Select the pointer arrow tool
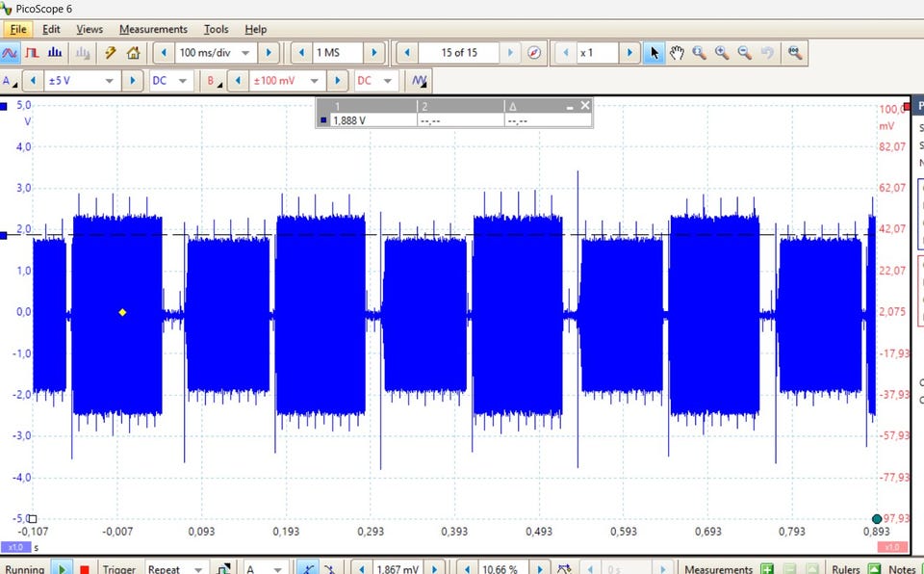924x574 pixels. point(654,53)
